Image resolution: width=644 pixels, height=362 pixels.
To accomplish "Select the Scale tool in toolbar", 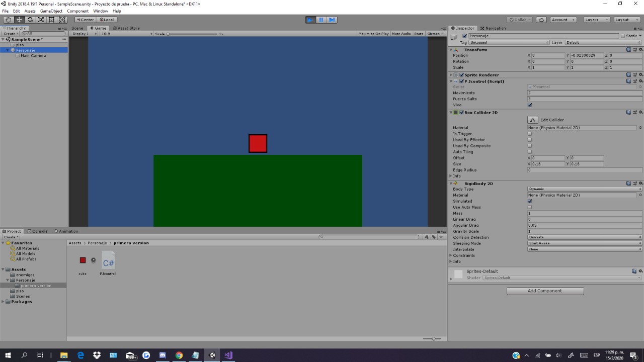I will (x=41, y=20).
